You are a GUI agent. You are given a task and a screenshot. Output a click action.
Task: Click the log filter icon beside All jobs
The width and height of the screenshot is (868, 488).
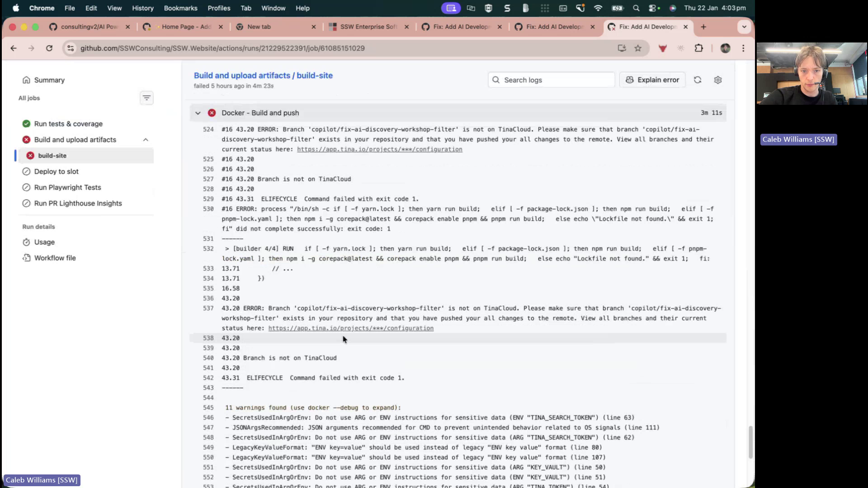coord(146,98)
